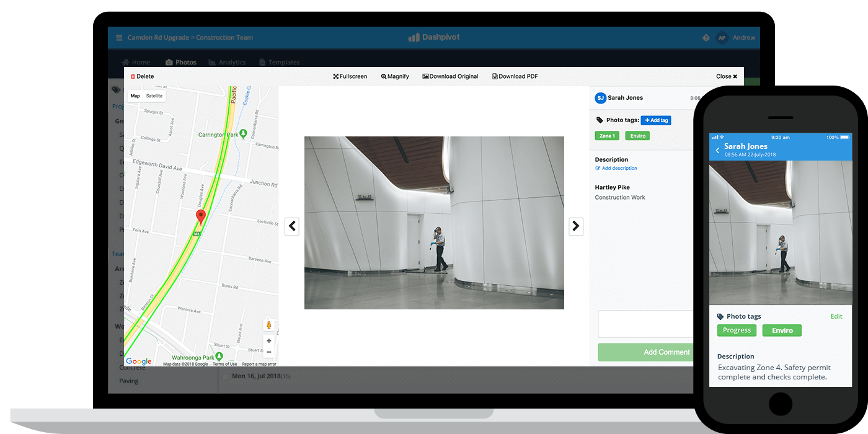Click the Dashpivot logo
The height and width of the screenshot is (434, 868).
[434, 37]
